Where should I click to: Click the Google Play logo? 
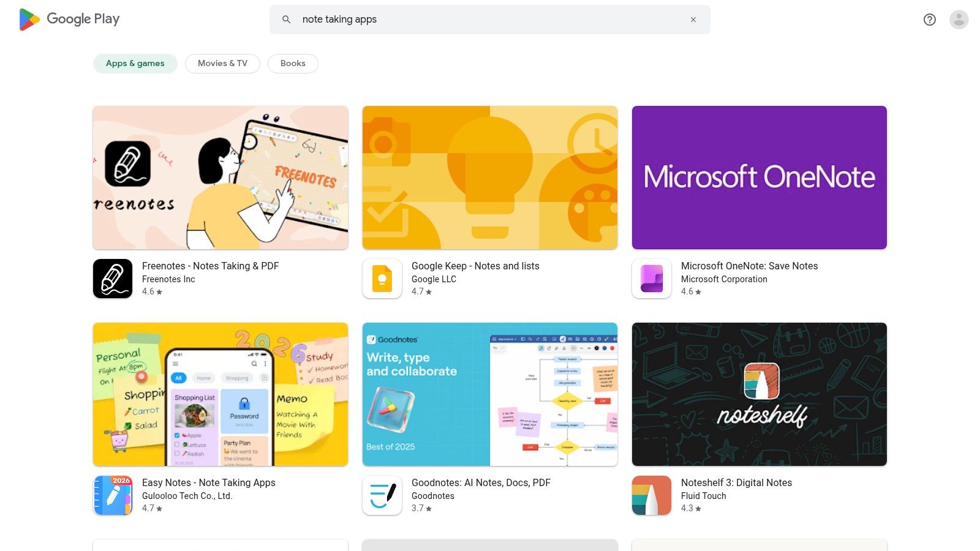(69, 19)
